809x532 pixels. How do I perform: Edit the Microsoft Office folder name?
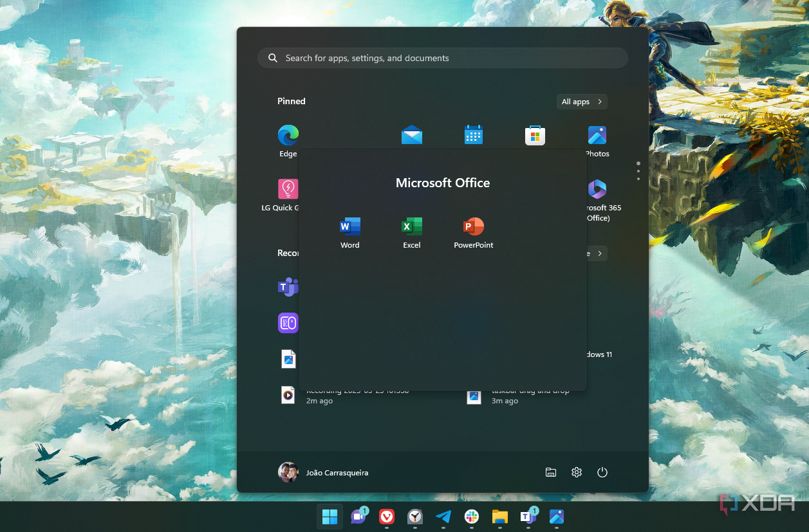[443, 183]
